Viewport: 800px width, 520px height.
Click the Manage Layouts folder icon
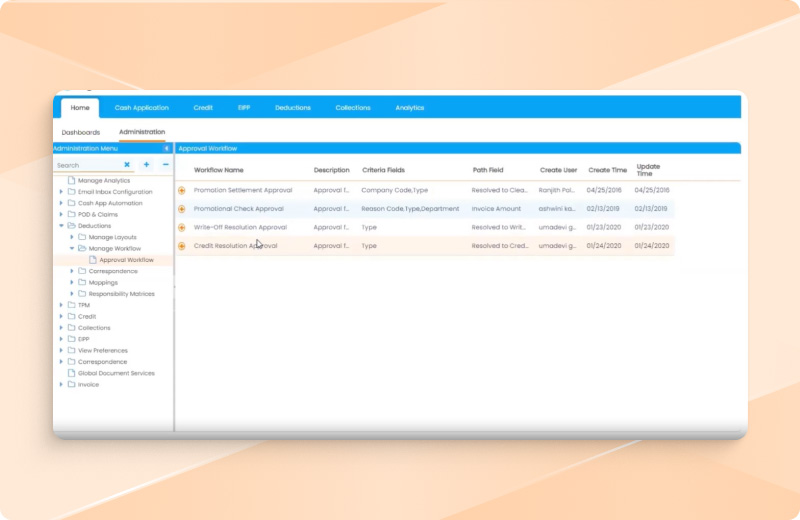82,237
